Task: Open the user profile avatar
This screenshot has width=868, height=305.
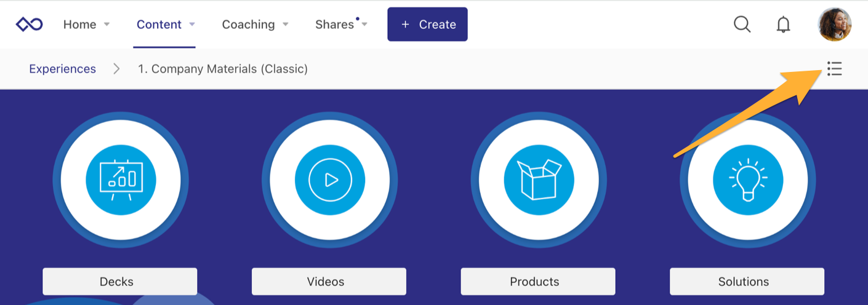Action: (x=834, y=25)
